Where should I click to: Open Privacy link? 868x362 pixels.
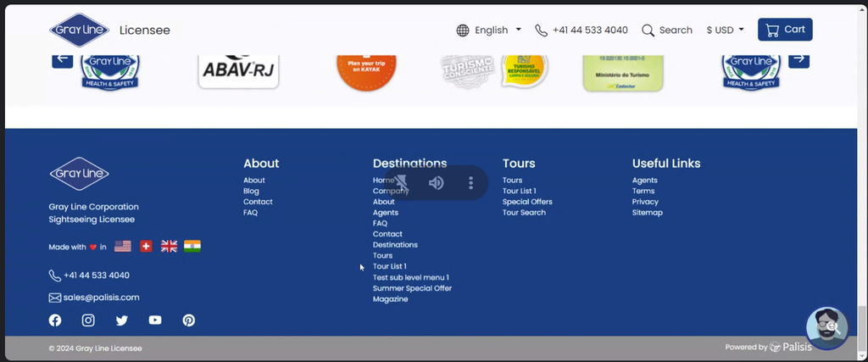coord(645,202)
